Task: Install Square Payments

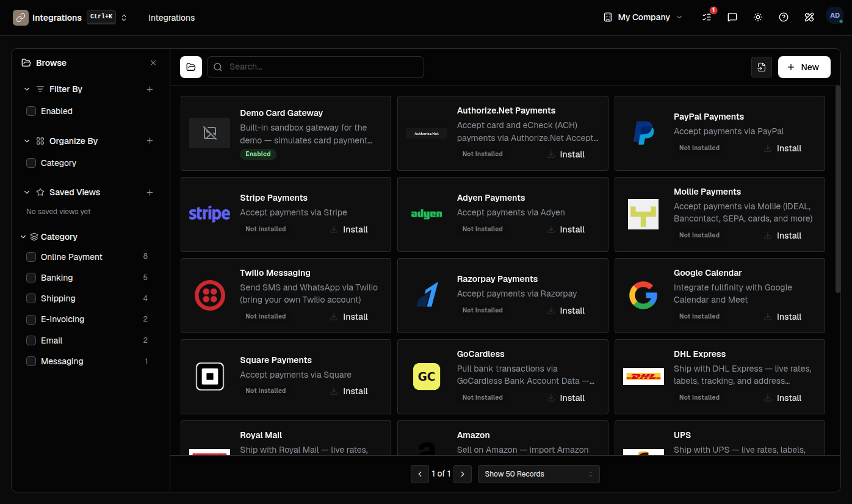Action: coord(350,391)
